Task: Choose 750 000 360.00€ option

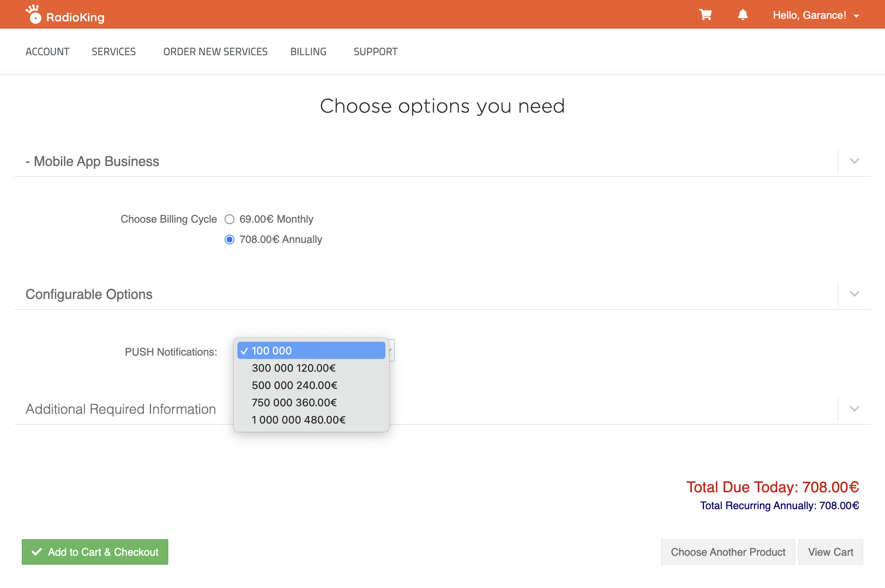Action: 311,403
